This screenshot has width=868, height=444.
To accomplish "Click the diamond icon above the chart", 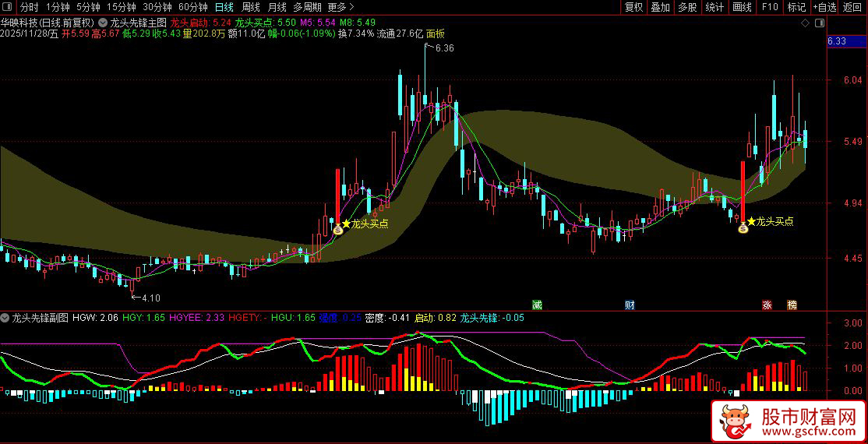I will [x=805, y=23].
